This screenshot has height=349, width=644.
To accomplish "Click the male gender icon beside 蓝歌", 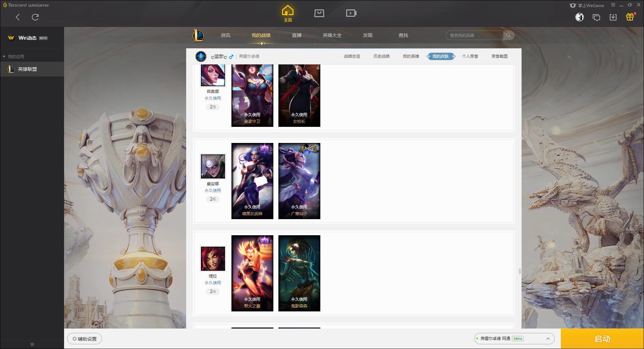I will (x=231, y=57).
